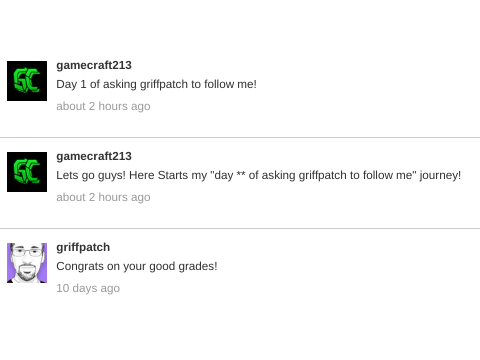
Task: Select the 'Day 1 of asking griffpatch' comment text
Action: point(156,84)
